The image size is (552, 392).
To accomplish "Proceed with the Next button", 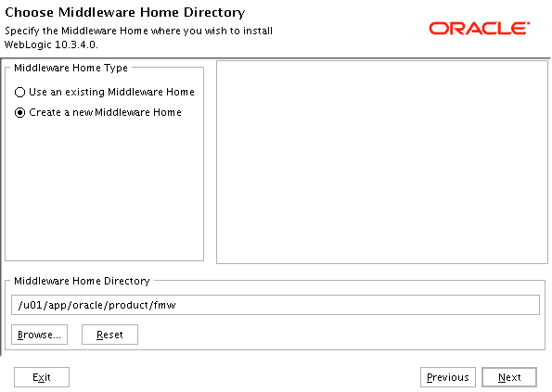I will [509, 377].
